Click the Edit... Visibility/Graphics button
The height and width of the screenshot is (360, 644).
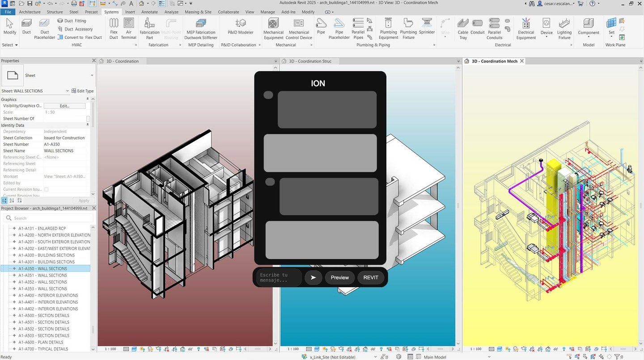[64, 106]
